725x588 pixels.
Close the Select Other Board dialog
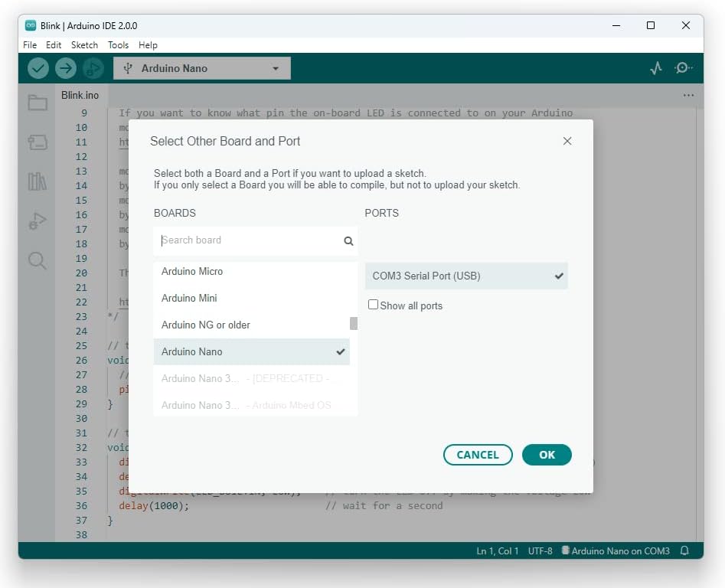coord(567,141)
